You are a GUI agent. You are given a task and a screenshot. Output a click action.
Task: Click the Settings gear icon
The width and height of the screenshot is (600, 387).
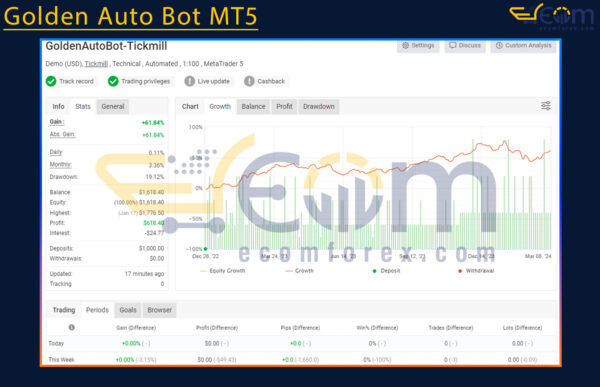tap(406, 46)
